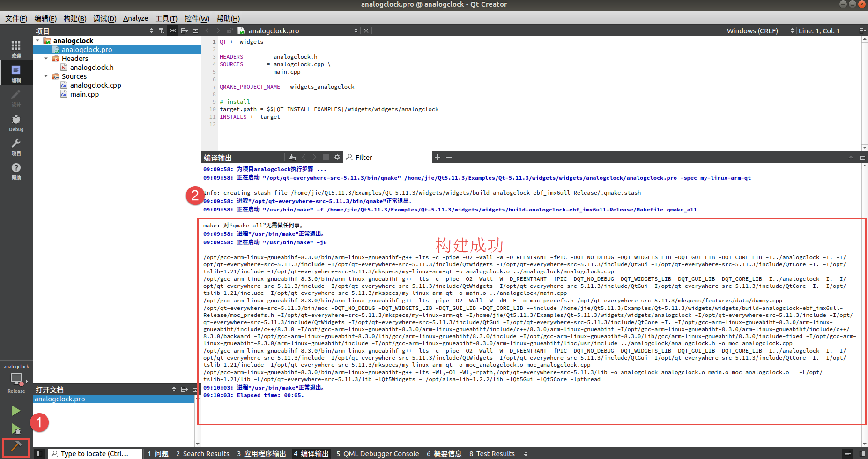Click the compile output Filter field
Screen dimensions: 868x459
[388, 157]
